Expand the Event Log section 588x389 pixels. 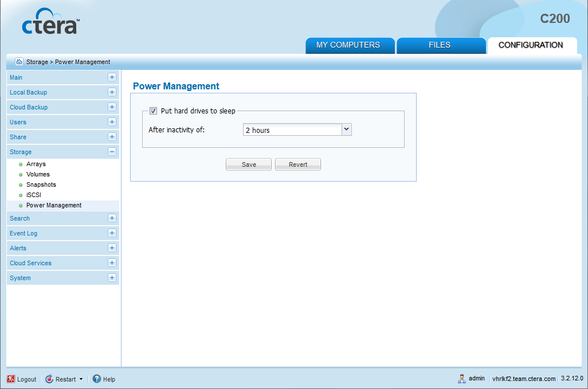pos(112,233)
